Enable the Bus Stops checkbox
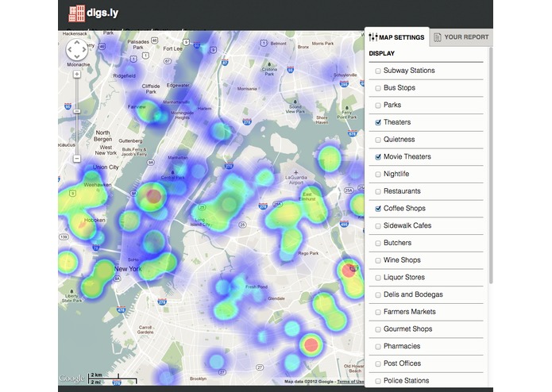 378,88
